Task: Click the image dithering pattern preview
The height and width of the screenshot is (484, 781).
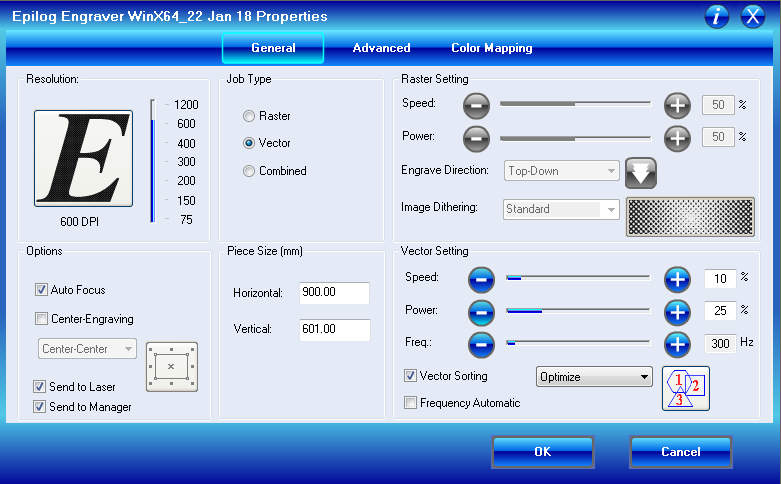Action: pyautogui.click(x=690, y=217)
